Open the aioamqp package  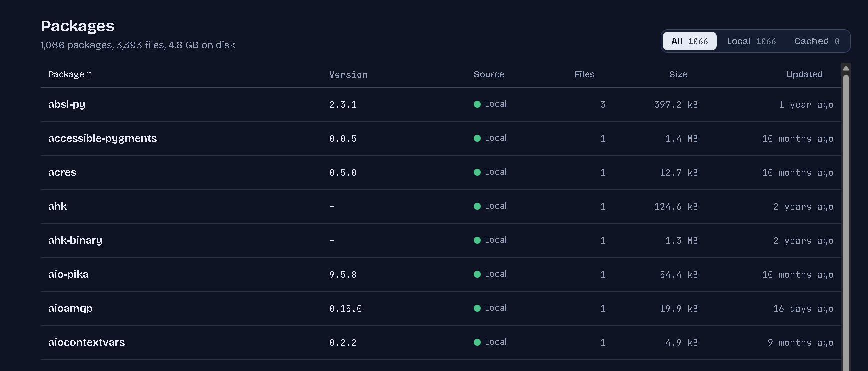(70, 308)
